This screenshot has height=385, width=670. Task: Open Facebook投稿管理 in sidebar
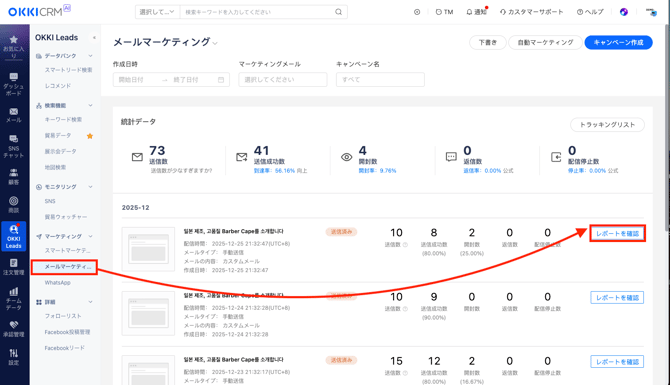coord(67,332)
